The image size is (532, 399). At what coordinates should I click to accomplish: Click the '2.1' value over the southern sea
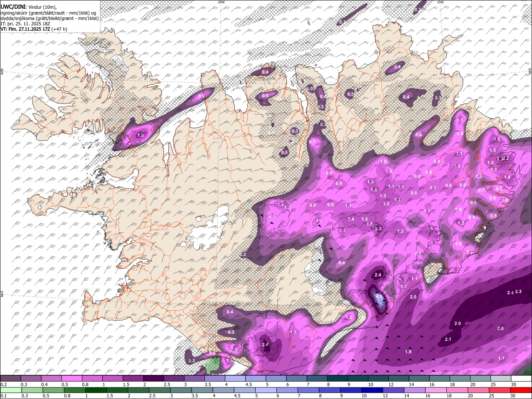(x=448, y=340)
